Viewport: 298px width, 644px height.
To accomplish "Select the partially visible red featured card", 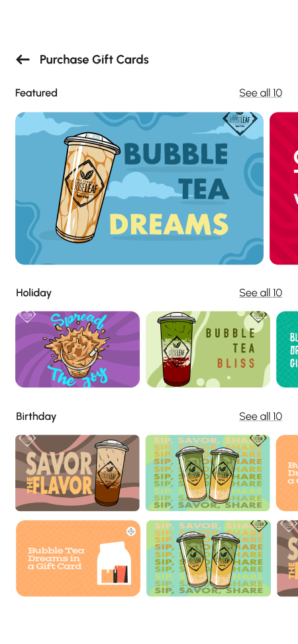I will 284,188.
